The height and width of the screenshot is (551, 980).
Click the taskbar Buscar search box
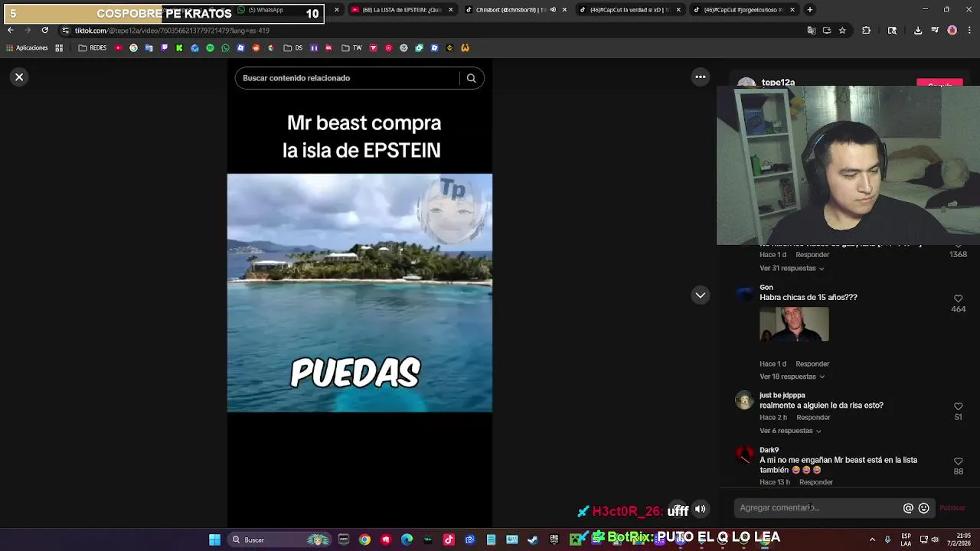(x=279, y=540)
